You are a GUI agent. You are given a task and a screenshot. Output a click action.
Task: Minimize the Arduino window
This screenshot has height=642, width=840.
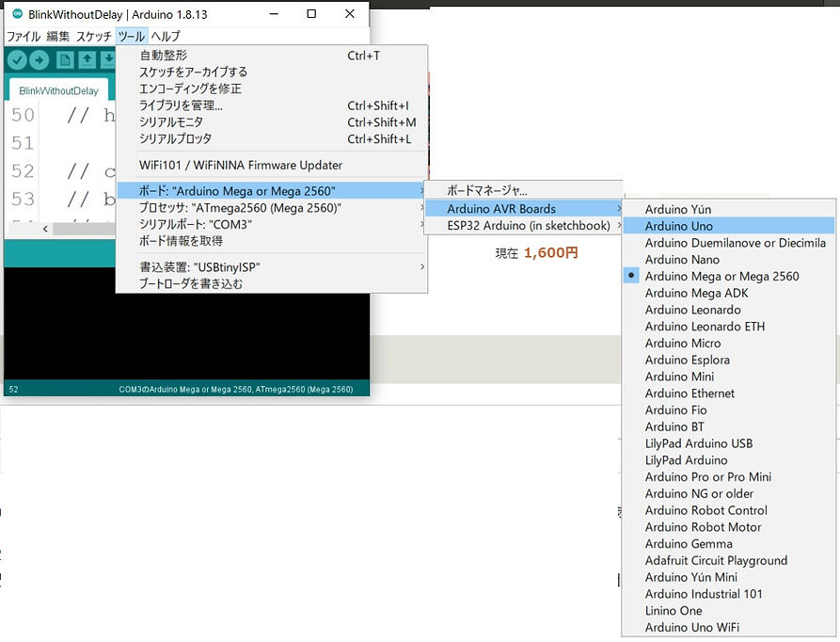275,14
